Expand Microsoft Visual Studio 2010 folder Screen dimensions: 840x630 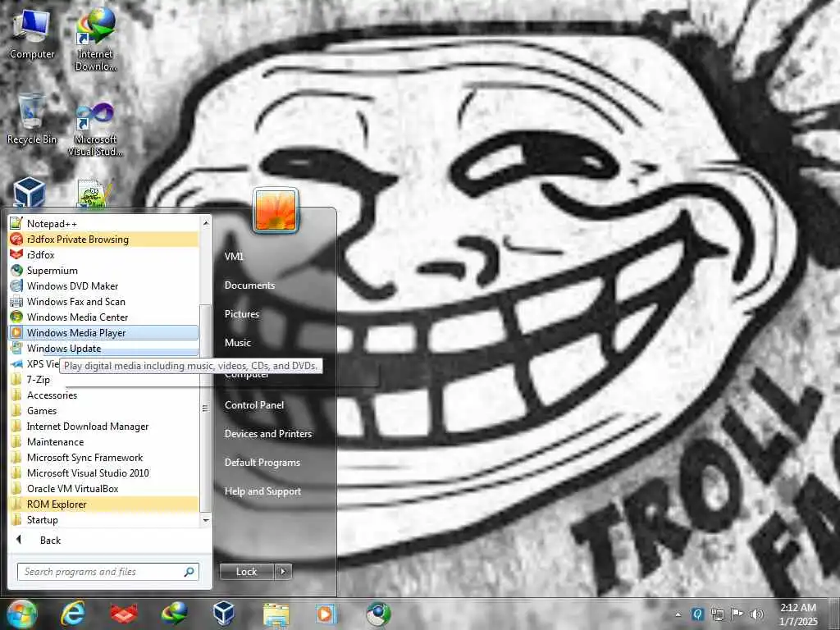pos(103,473)
